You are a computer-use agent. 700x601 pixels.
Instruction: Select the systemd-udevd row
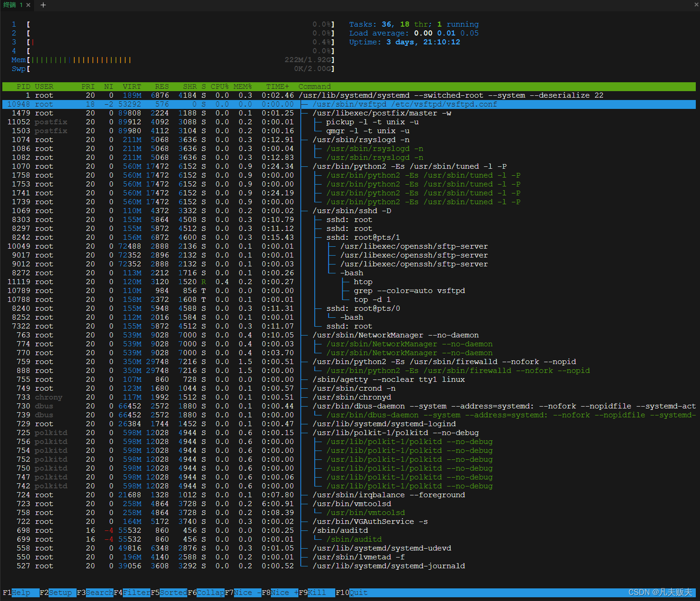pos(349,548)
